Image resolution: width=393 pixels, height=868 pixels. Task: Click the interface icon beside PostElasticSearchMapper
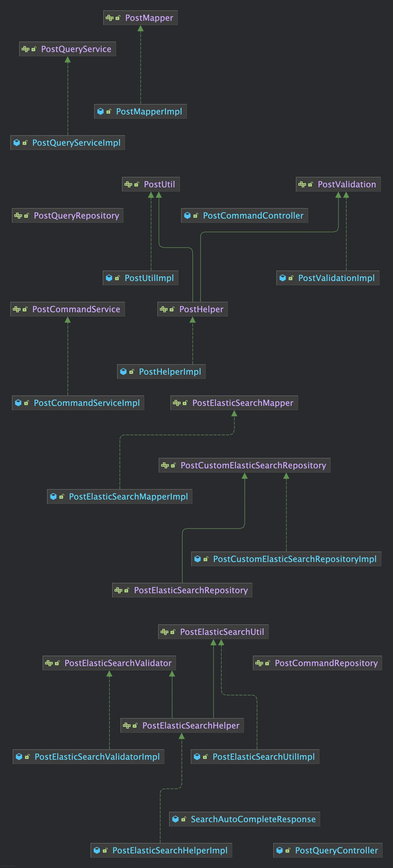click(x=177, y=403)
